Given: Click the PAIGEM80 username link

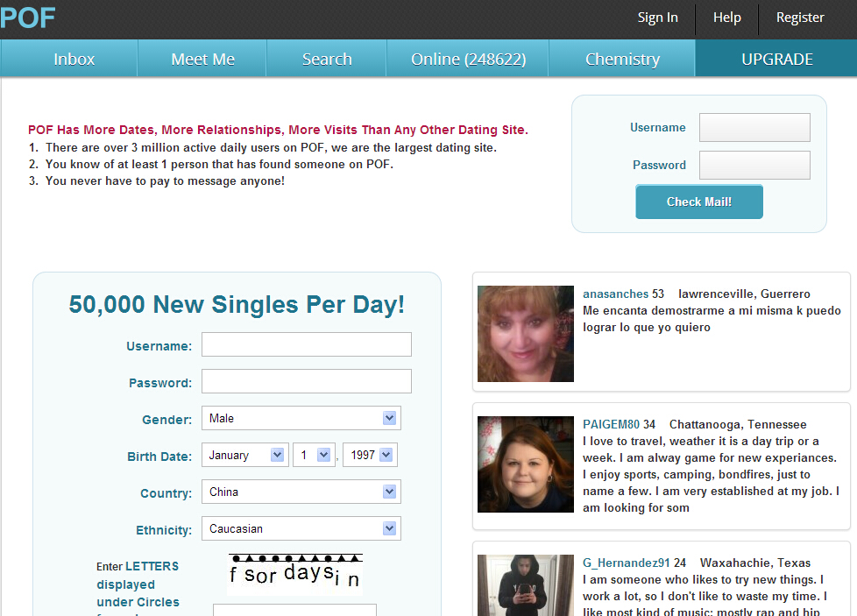Looking at the screenshot, I should [x=611, y=425].
